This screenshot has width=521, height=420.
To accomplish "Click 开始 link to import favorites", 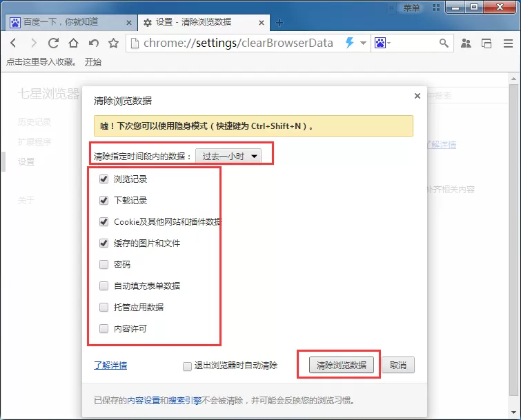I will point(92,62).
